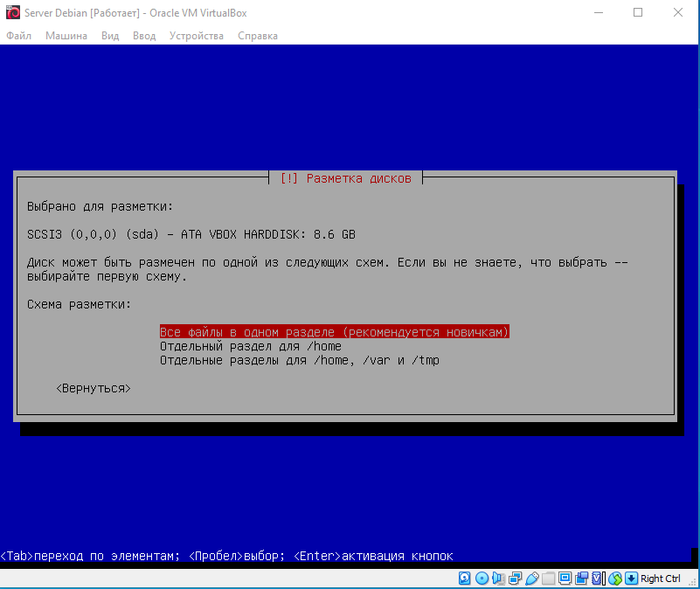Open the Вид menu
The image size is (700, 589).
110,36
